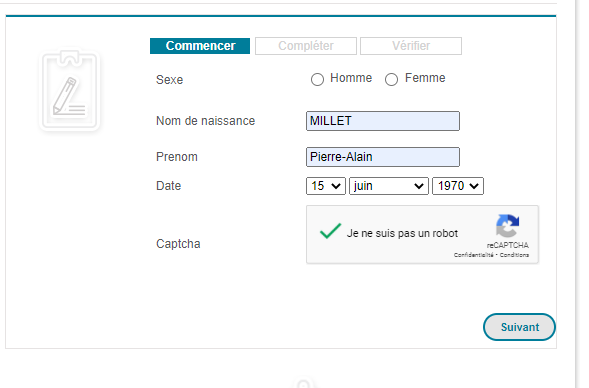This screenshot has width=589, height=388.
Task: Click the clipboard with pencil icon
Action: click(69, 90)
